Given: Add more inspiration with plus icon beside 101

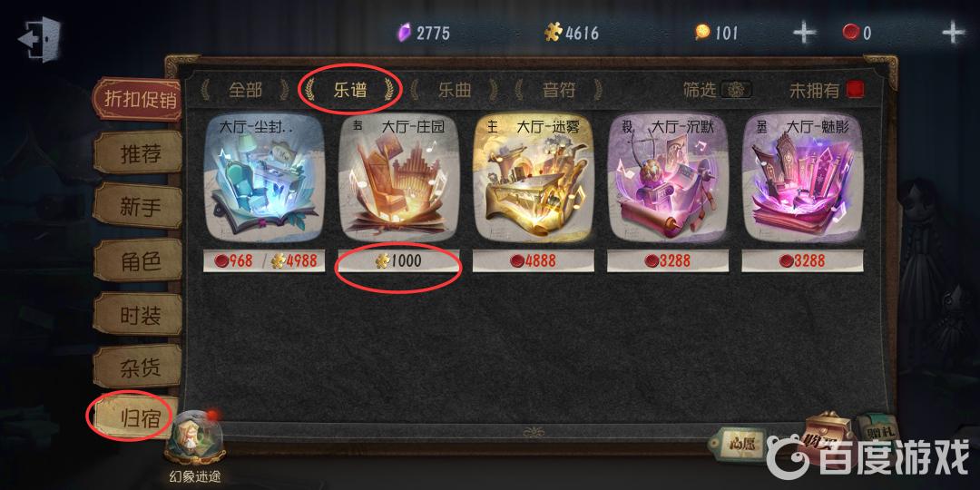Looking at the screenshot, I should click(805, 33).
